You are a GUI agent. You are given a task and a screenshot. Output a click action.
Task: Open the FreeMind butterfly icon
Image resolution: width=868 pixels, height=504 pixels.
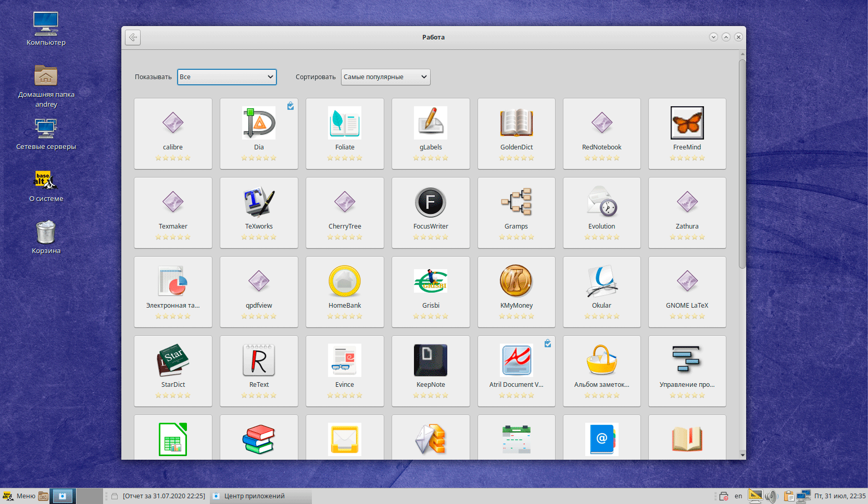pyautogui.click(x=687, y=123)
